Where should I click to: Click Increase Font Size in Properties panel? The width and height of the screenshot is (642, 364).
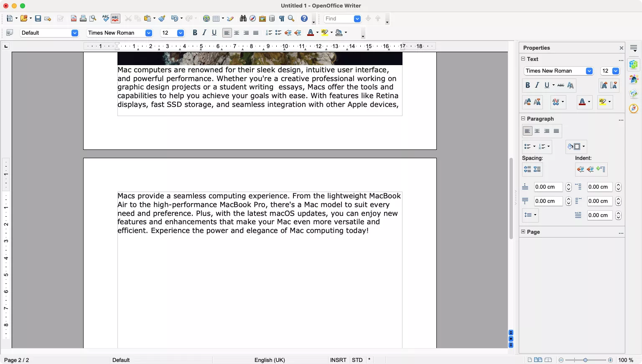coord(604,85)
